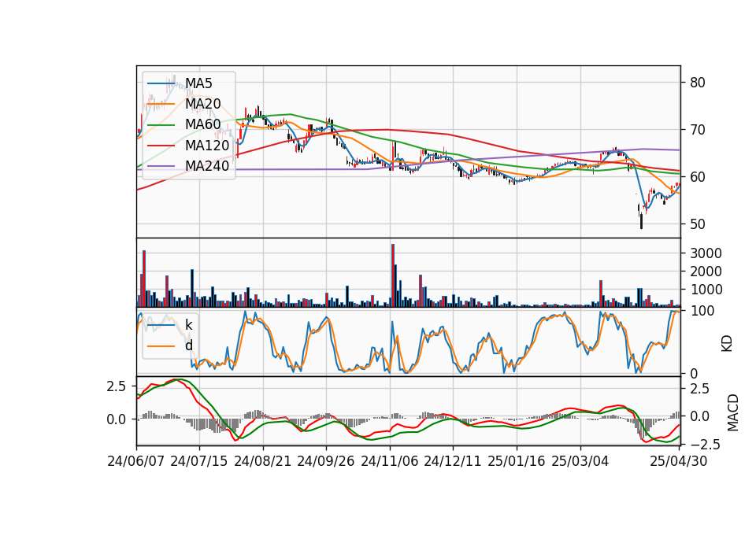Click the red MA120 line swatch in legend
This screenshot has height=543, width=756.
point(161,146)
